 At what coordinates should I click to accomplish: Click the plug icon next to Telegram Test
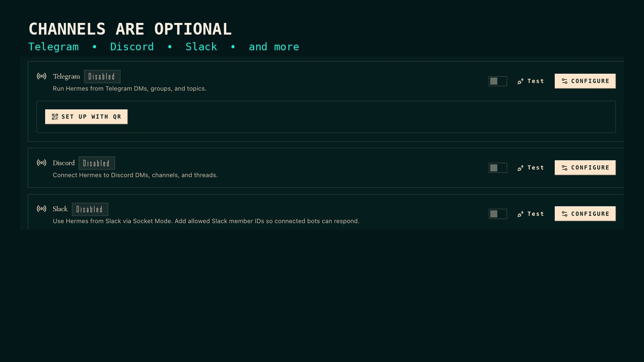coord(520,81)
